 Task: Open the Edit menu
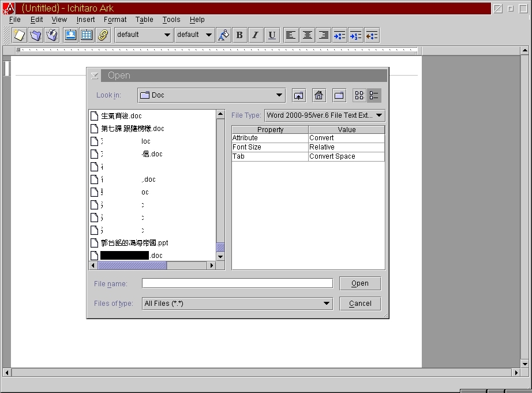coord(37,20)
